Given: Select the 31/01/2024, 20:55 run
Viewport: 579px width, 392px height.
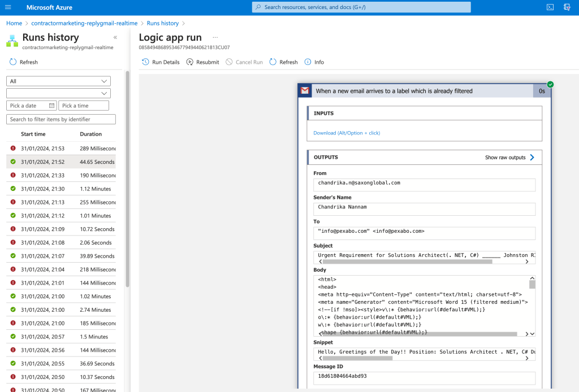Looking at the screenshot, I should click(x=61, y=364).
